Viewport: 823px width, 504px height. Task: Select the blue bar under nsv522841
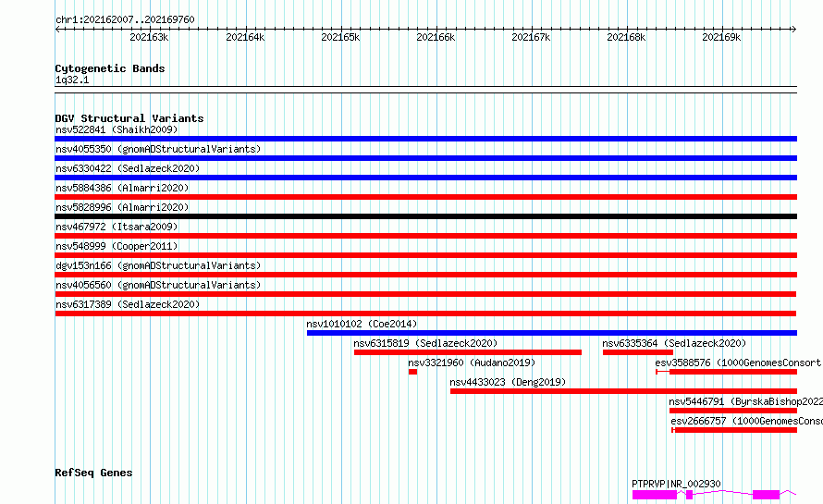(x=425, y=139)
